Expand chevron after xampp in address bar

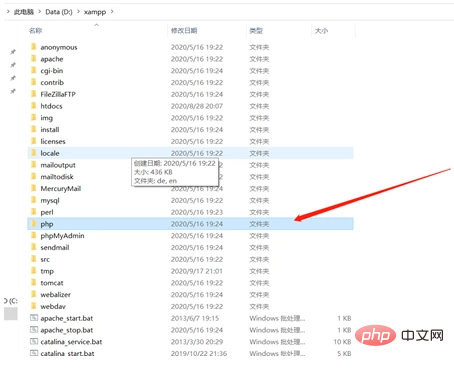(112, 12)
